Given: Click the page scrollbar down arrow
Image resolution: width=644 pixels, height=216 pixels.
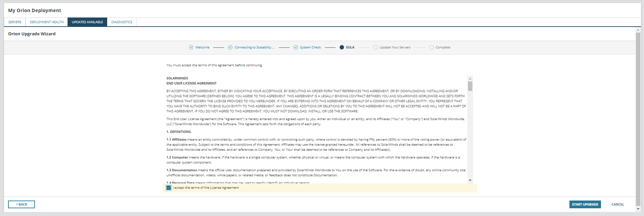Looking at the screenshot, I should coord(638,209).
